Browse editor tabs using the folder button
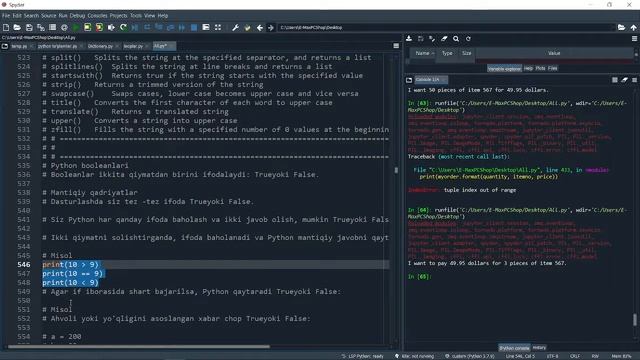The height and width of the screenshot is (360, 640). (x=5, y=46)
